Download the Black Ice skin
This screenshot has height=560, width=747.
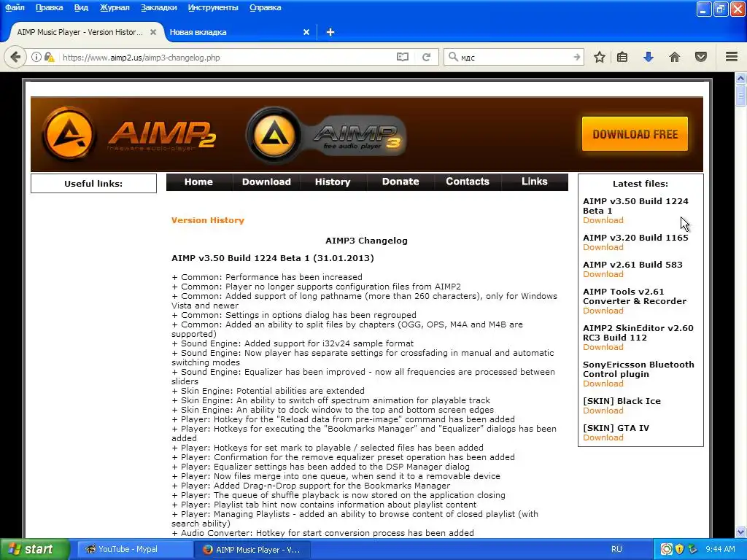tap(603, 411)
